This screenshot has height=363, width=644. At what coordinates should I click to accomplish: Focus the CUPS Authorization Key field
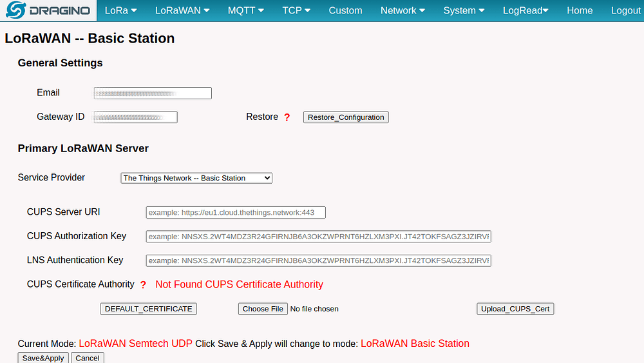click(x=318, y=237)
